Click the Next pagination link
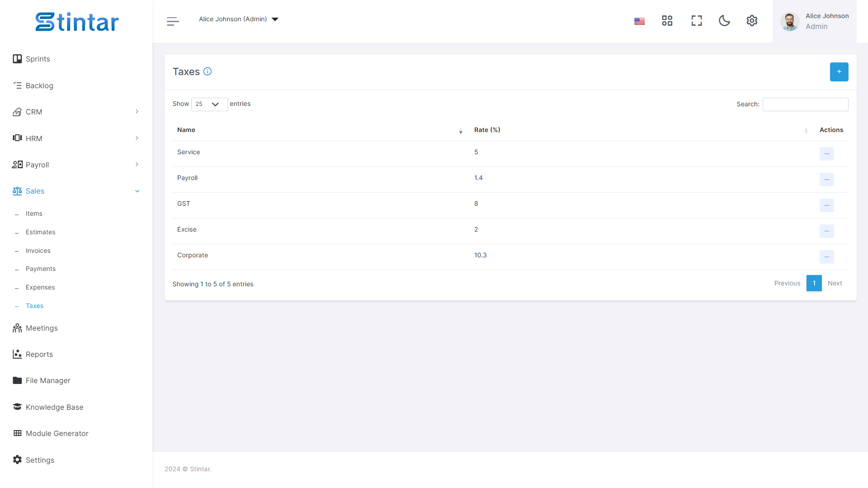 pyautogui.click(x=835, y=283)
